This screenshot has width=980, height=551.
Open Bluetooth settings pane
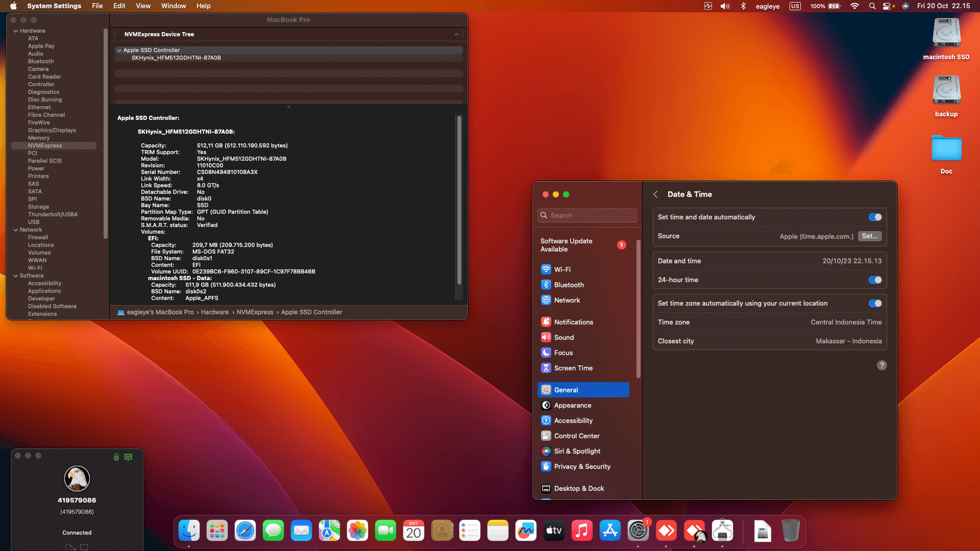pos(569,285)
